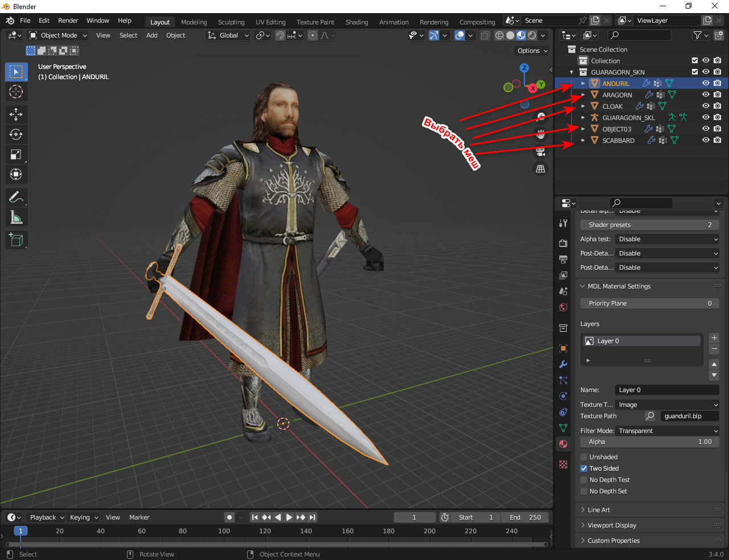Open the Alpha test dropdown
729x560 pixels.
667,239
